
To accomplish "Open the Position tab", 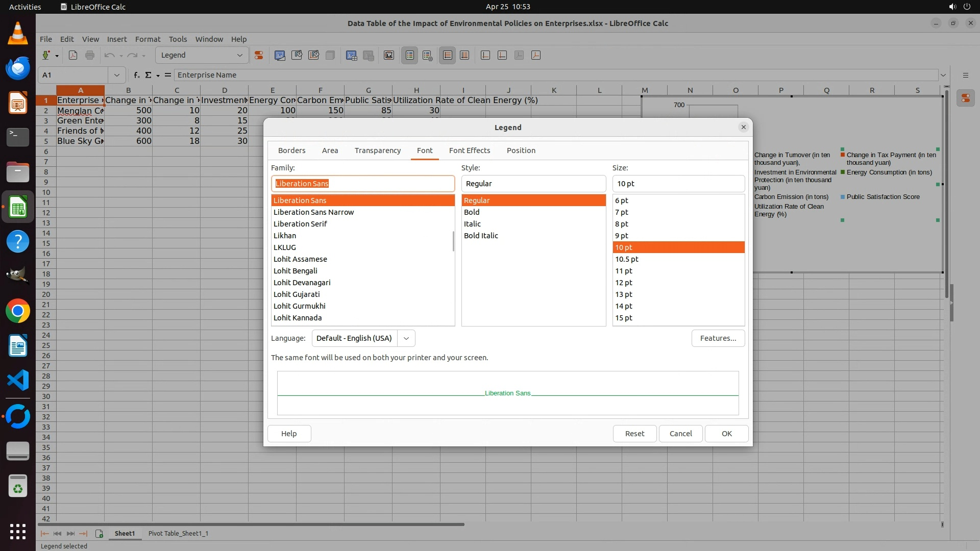I will click(521, 151).
